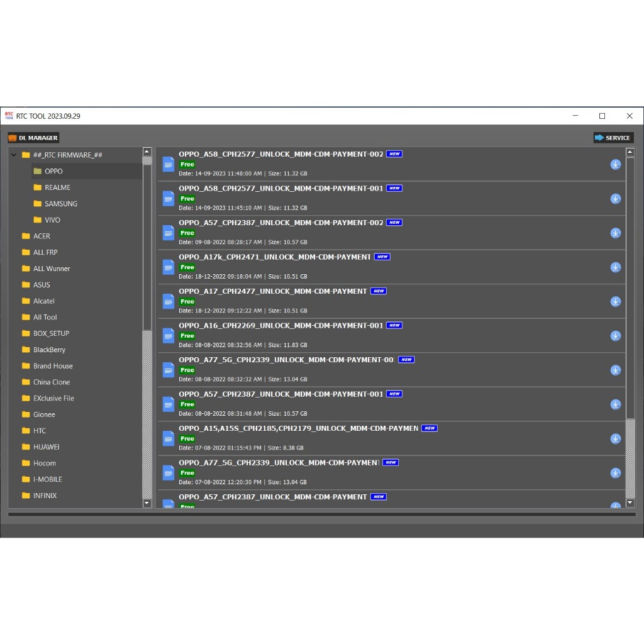This screenshot has width=644, height=644.
Task: Click the SAMSUNG folder icon
Action: coord(38,204)
